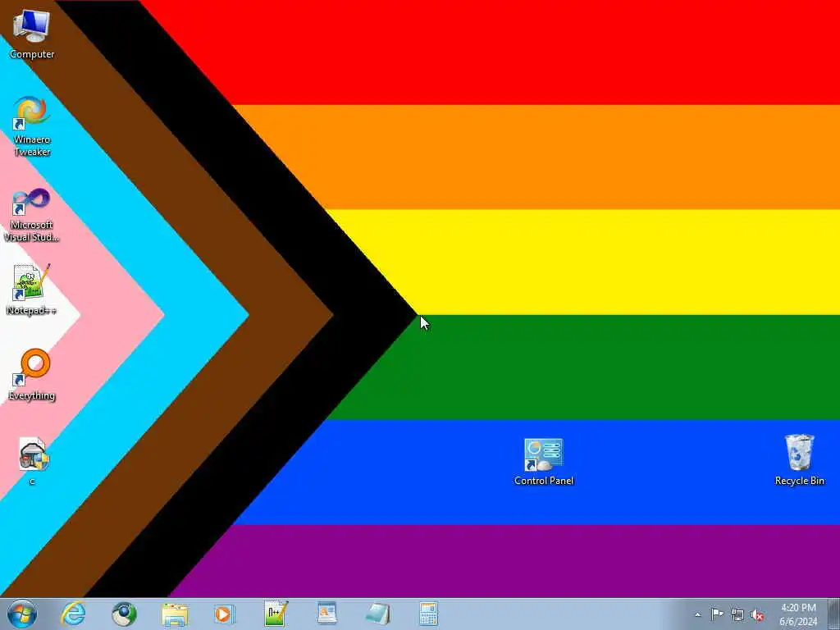Launch Calculator from the taskbar

(428, 614)
